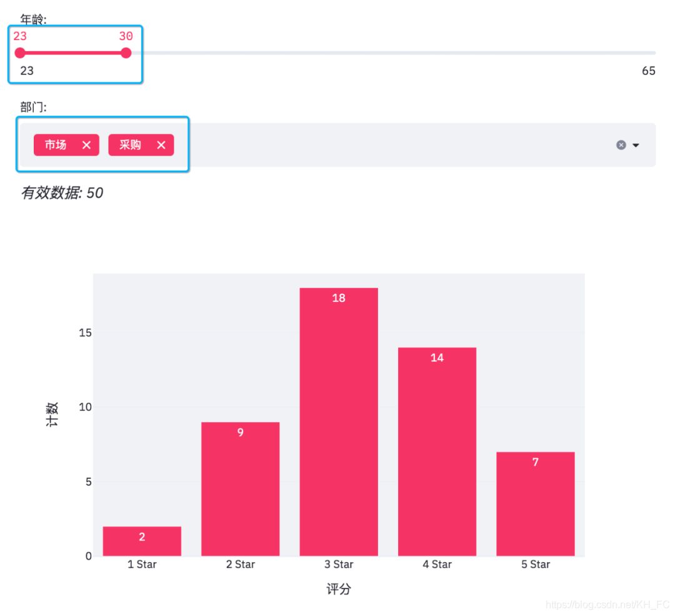The image size is (675, 616).
Task: Click the 市场 tag label
Action: click(56, 145)
